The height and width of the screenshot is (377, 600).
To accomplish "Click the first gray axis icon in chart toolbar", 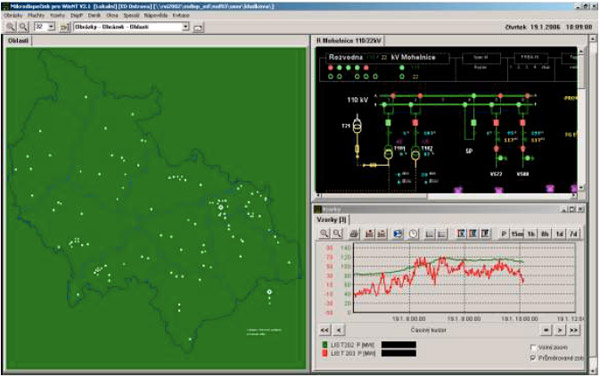I will (430, 233).
